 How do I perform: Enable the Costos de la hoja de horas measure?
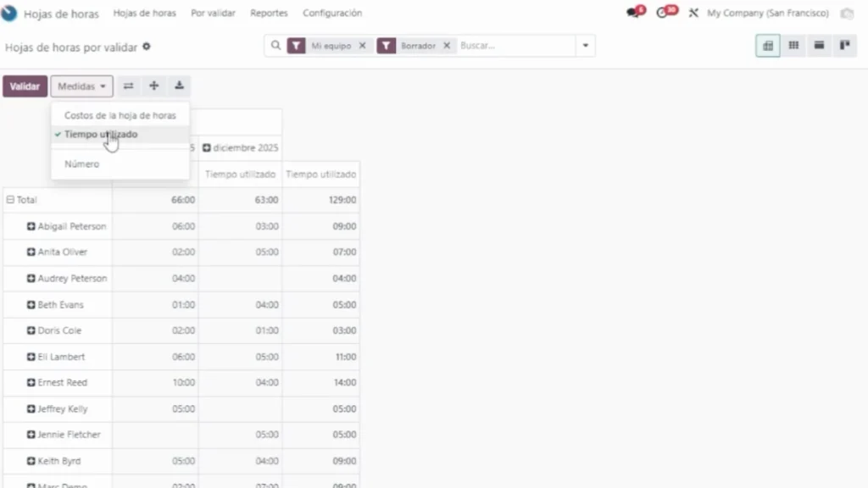tap(120, 115)
